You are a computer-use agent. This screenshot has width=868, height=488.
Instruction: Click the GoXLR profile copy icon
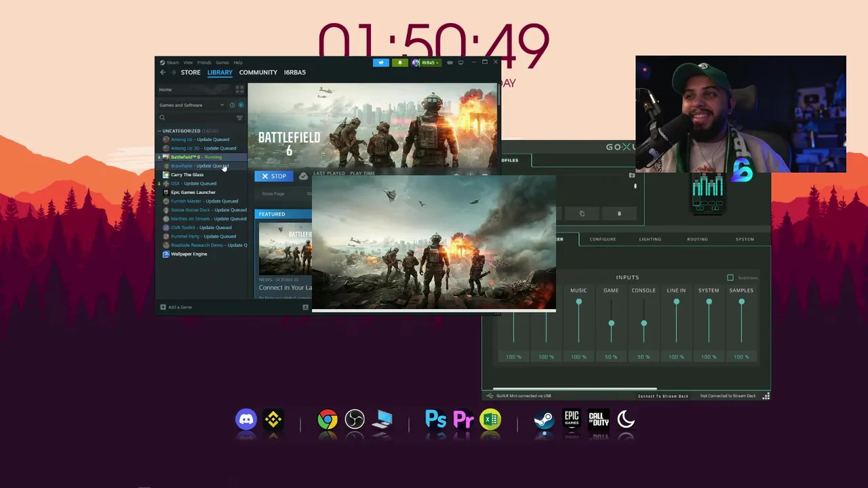pyautogui.click(x=581, y=213)
